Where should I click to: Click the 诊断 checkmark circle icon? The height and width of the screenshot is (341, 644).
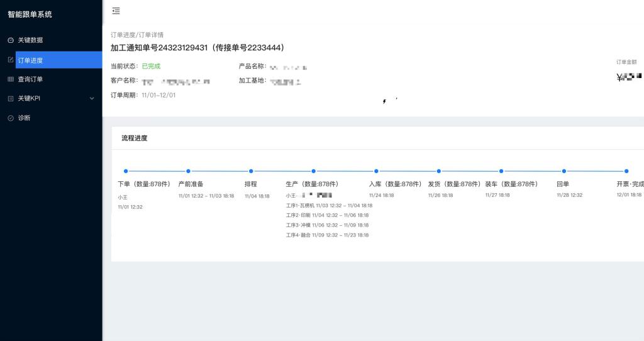[x=10, y=118]
